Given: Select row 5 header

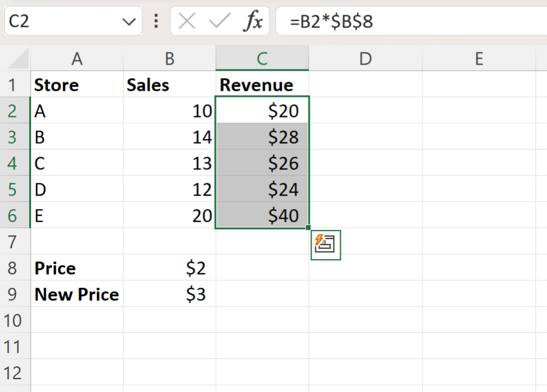Looking at the screenshot, I should [15, 190].
